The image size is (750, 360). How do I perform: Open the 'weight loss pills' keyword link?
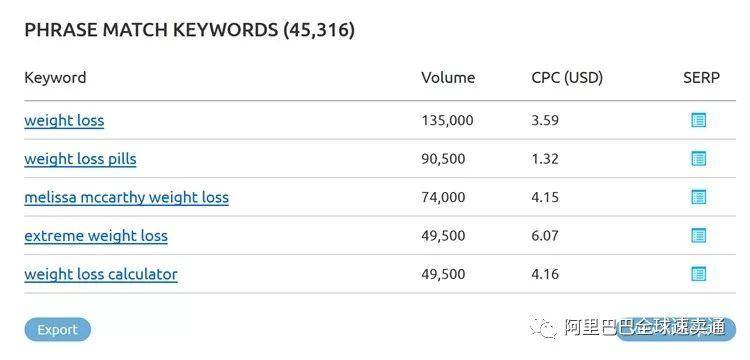[80, 159]
